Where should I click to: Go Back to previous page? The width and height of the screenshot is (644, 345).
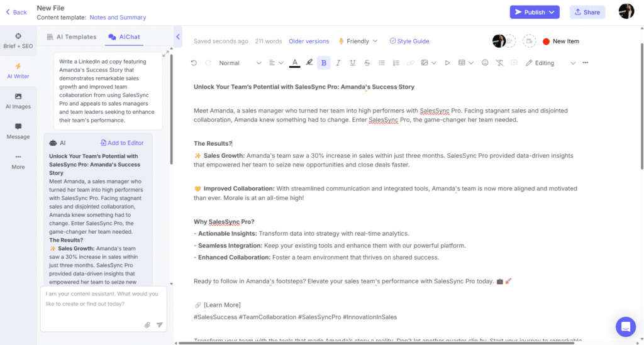(16, 13)
